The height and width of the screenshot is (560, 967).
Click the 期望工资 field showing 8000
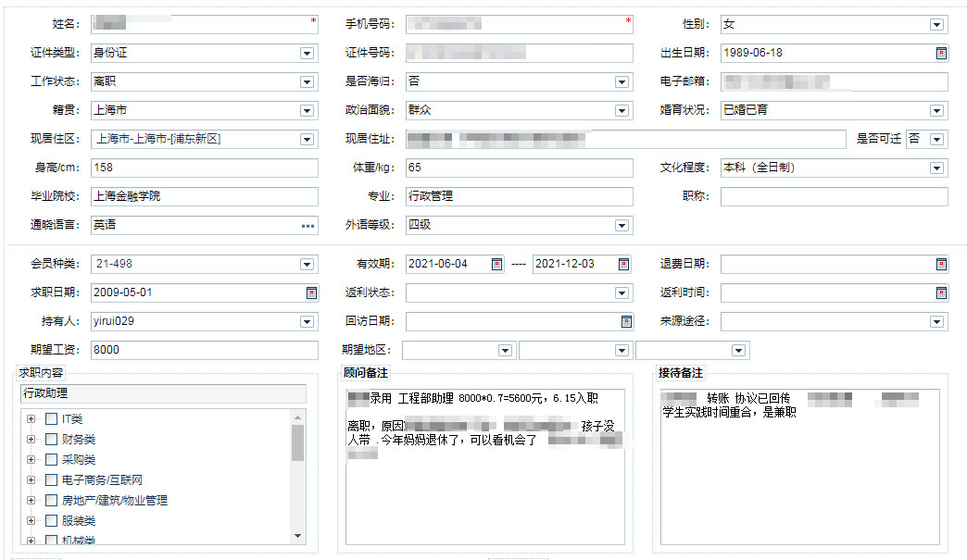[204, 350]
